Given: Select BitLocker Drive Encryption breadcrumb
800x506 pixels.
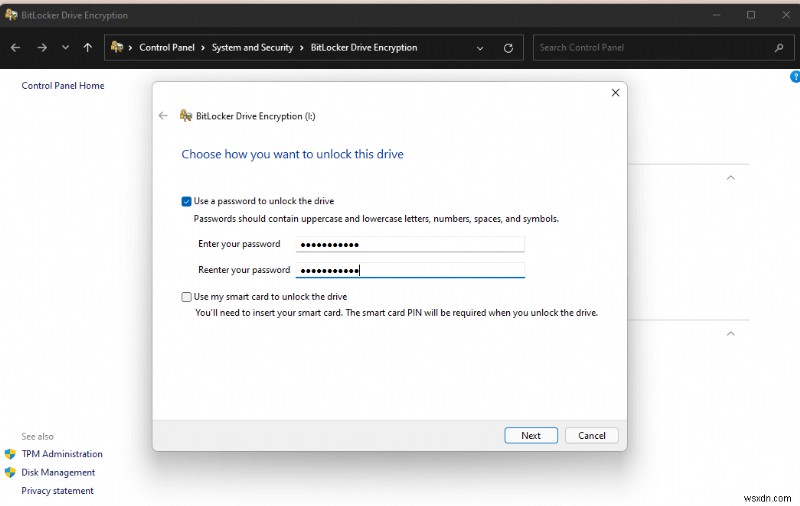Looking at the screenshot, I should pyautogui.click(x=364, y=47).
